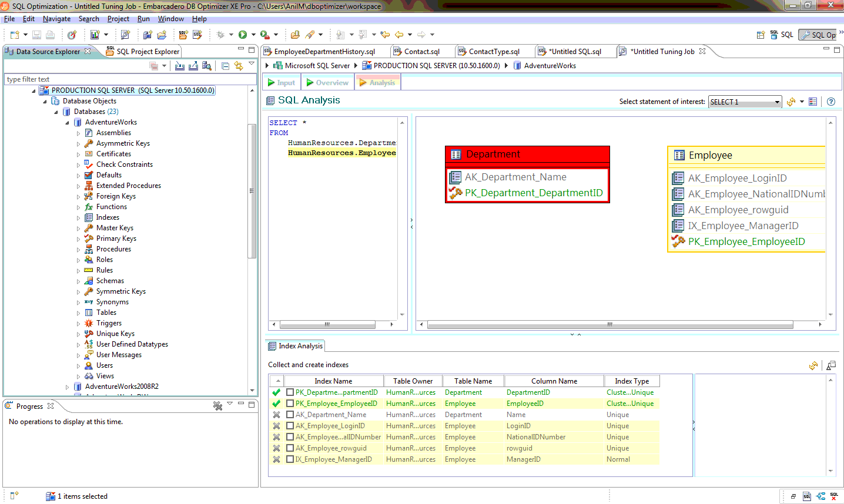Image resolution: width=844 pixels, height=504 pixels.
Task: Click the type filter text field
Action: [130, 79]
